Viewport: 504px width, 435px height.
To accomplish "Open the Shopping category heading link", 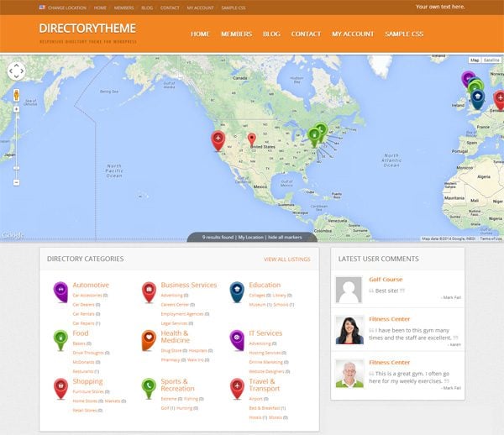I will tap(87, 381).
